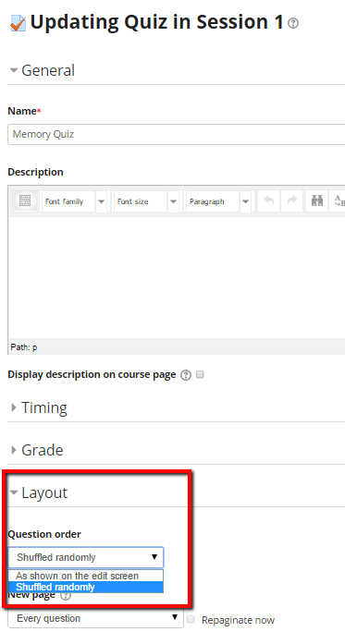Image resolution: width=345 pixels, height=644 pixels.
Task: Open the Paragraph format dropdown
Action: tap(218, 201)
